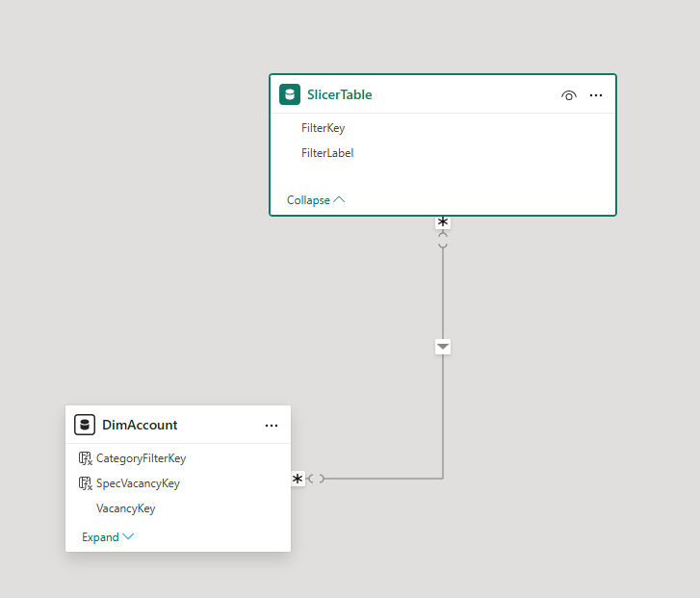Expand the DimAccount card

point(108,536)
